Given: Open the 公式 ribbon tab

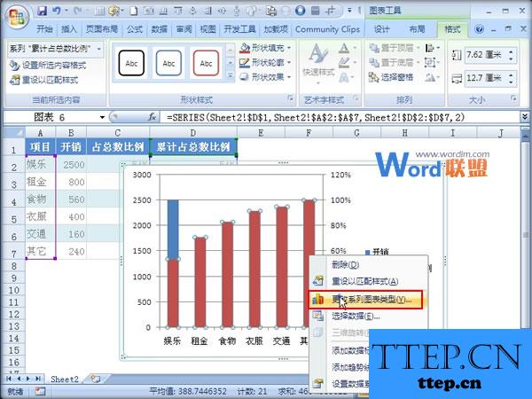Looking at the screenshot, I should 135,29.
